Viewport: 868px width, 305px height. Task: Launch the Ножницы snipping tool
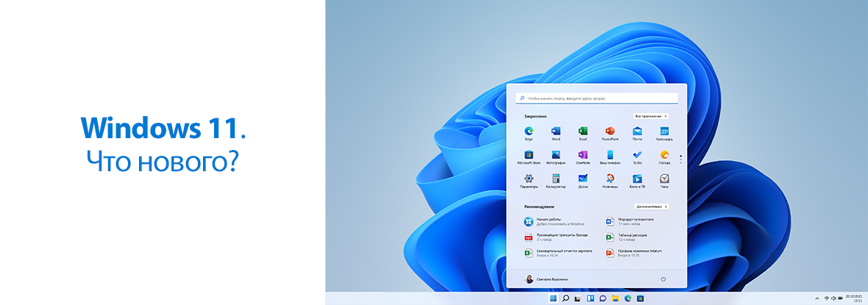(610, 181)
